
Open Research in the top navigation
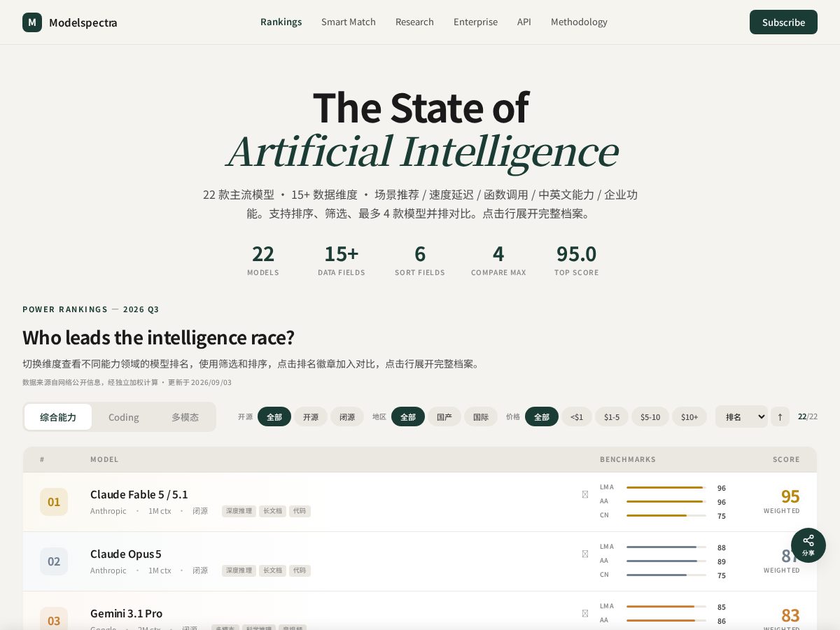click(x=414, y=22)
